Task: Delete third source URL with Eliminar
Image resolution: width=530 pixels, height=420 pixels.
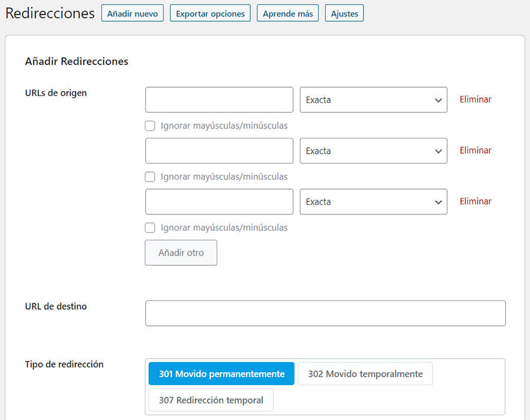Action: coord(475,201)
